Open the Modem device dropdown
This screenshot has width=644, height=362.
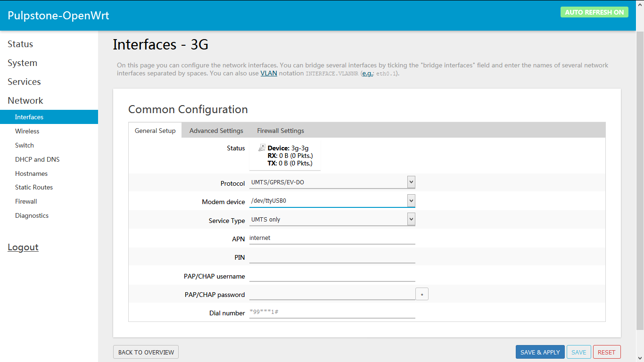coord(410,200)
